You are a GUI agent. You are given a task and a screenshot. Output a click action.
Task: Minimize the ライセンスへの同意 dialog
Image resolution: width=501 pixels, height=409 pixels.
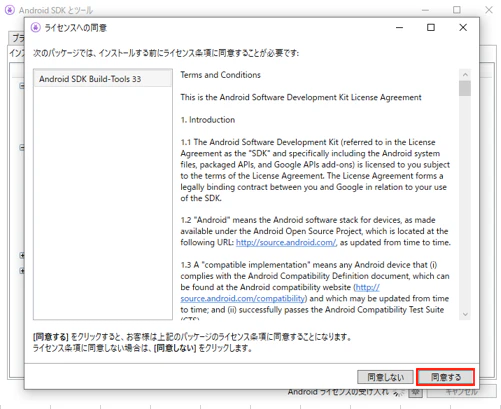point(399,27)
